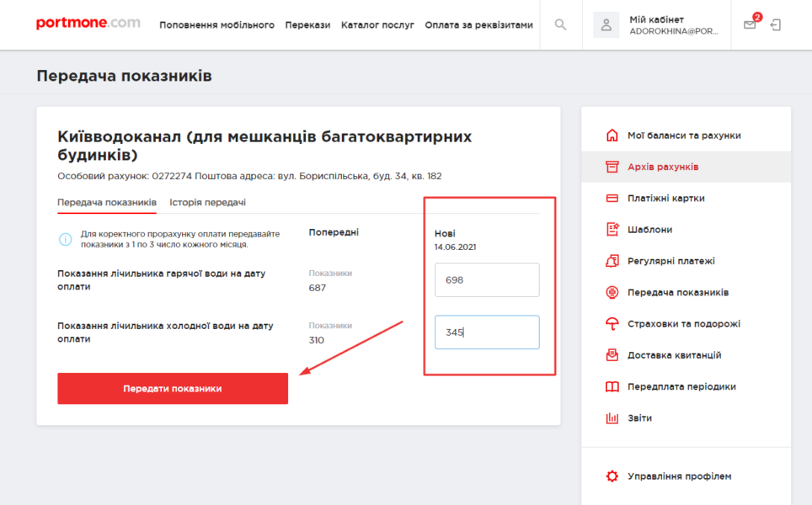Open Мої баланси та рахунки link
The width and height of the screenshot is (812, 505).
pyautogui.click(x=684, y=136)
